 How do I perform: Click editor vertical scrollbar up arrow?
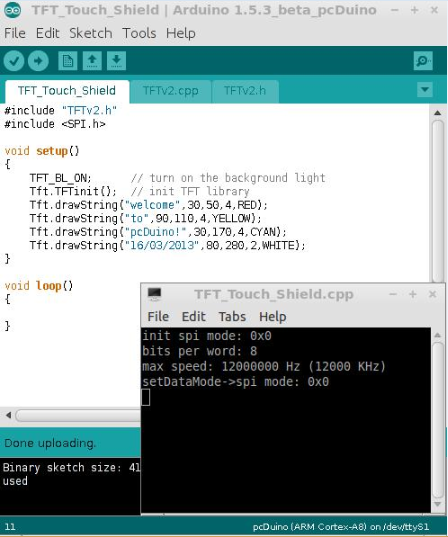[x=437, y=113]
